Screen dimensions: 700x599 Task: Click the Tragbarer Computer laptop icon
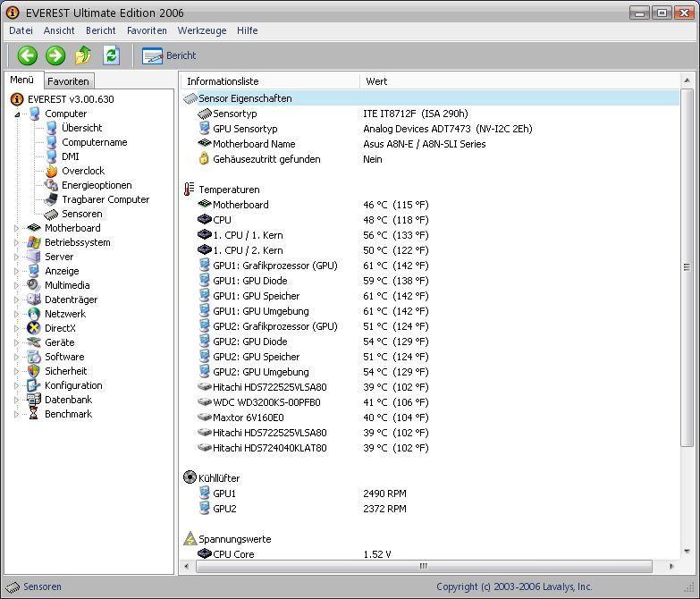coord(52,199)
